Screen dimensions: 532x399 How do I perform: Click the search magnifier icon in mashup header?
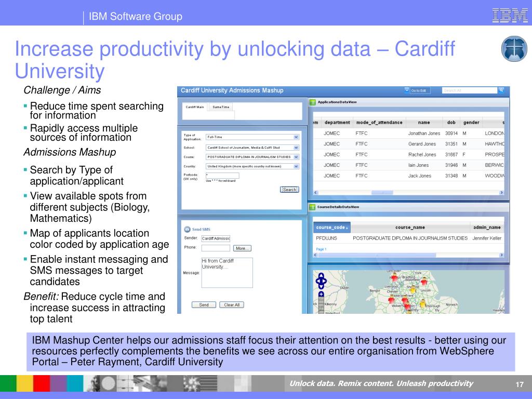click(501, 90)
